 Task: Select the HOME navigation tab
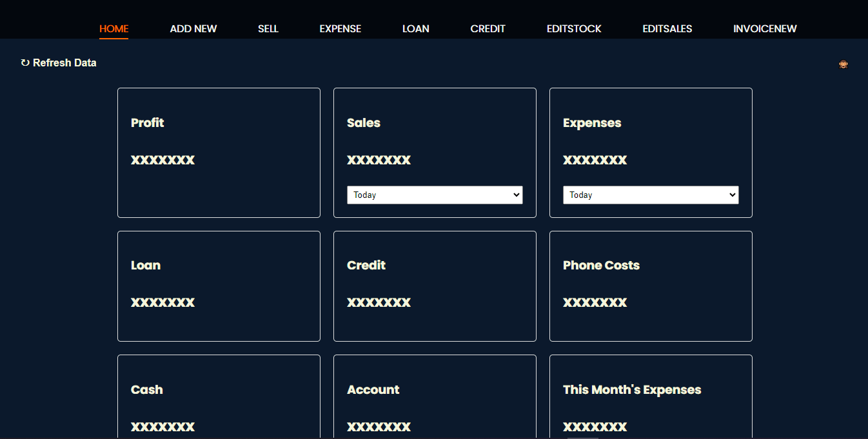(113, 28)
